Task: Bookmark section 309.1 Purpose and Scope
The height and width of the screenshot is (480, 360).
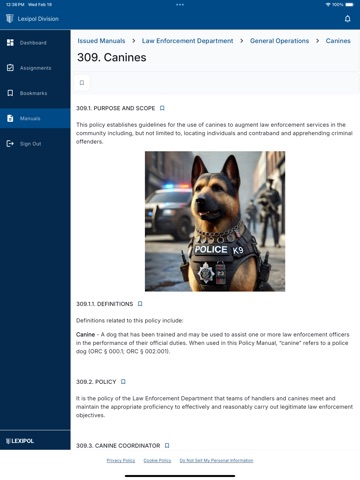Action: point(162,108)
